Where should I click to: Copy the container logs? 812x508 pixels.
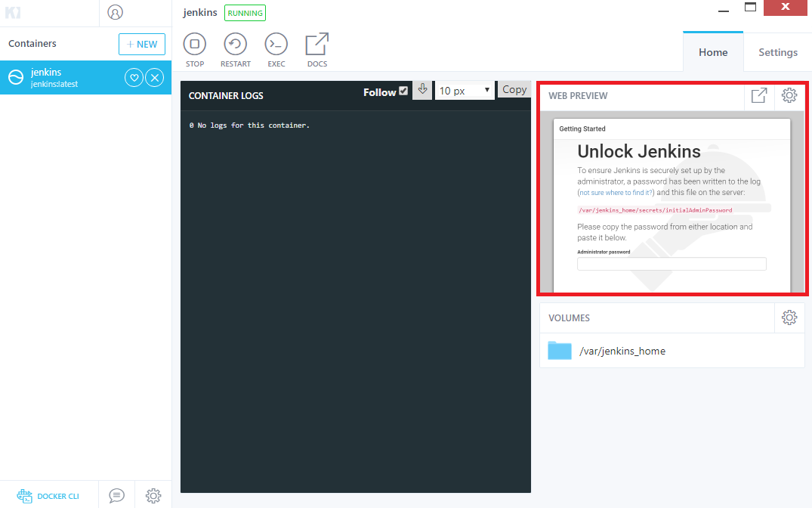tap(514, 90)
